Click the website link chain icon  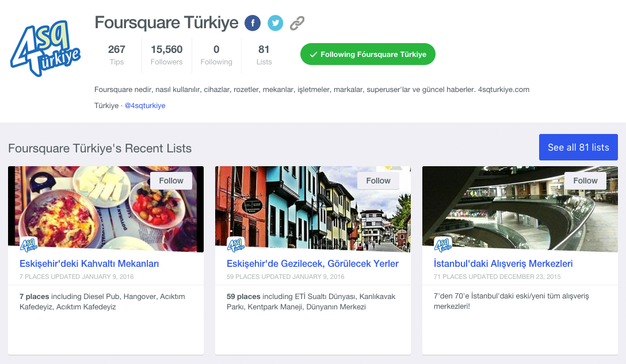point(297,23)
